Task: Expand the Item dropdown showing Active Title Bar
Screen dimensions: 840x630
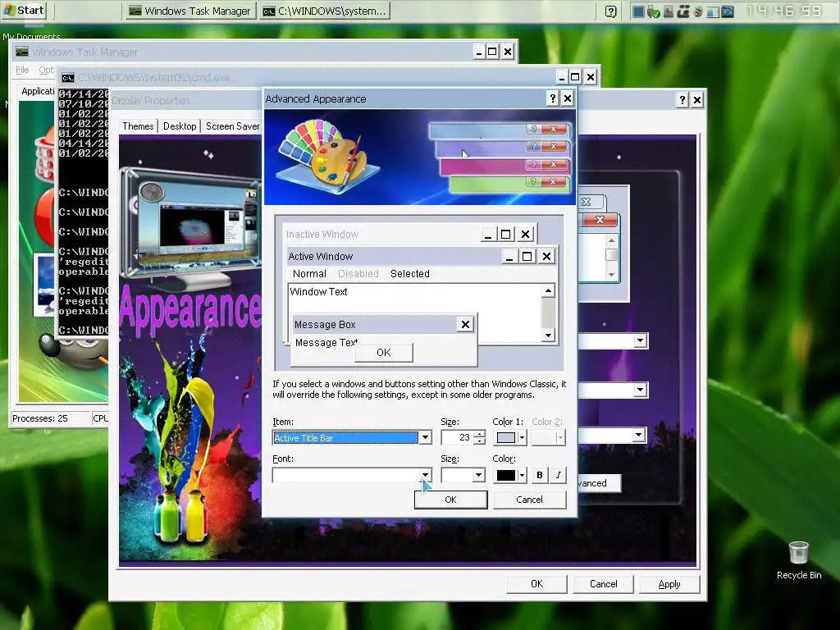Action: tap(425, 438)
